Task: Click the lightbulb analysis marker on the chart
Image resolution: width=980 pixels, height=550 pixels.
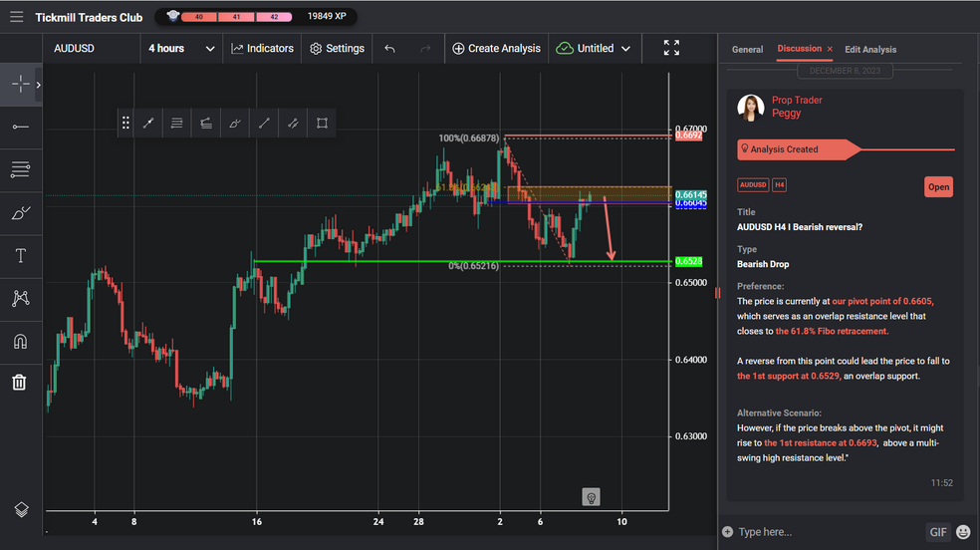Action: 591,497
